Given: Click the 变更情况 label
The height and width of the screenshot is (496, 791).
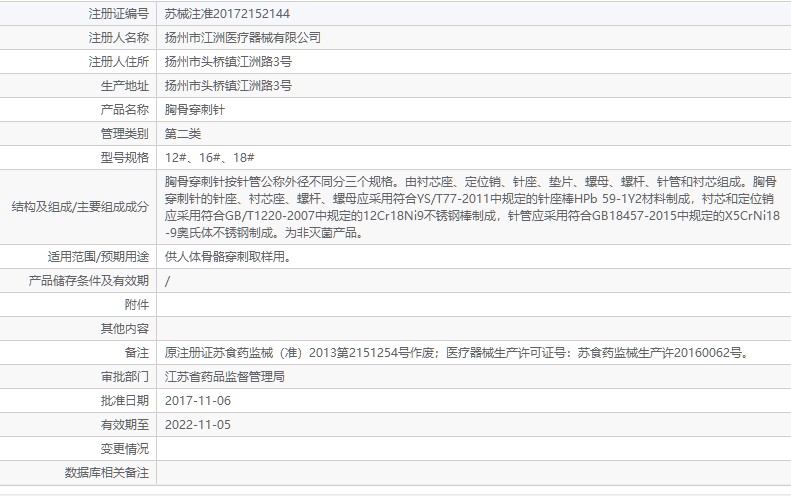Looking at the screenshot, I should coord(125,449).
